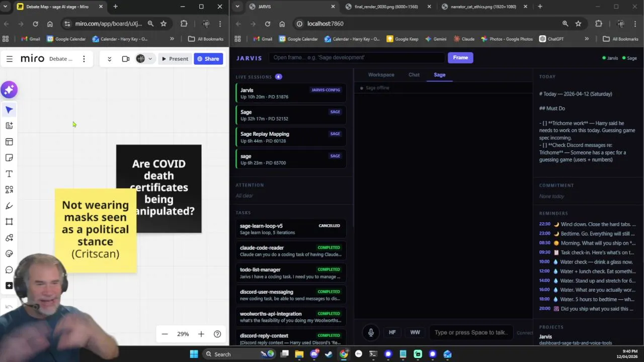Click the plus more-apps button in Miro toolbar
Screen dimensions: 644x362
pos(9,286)
